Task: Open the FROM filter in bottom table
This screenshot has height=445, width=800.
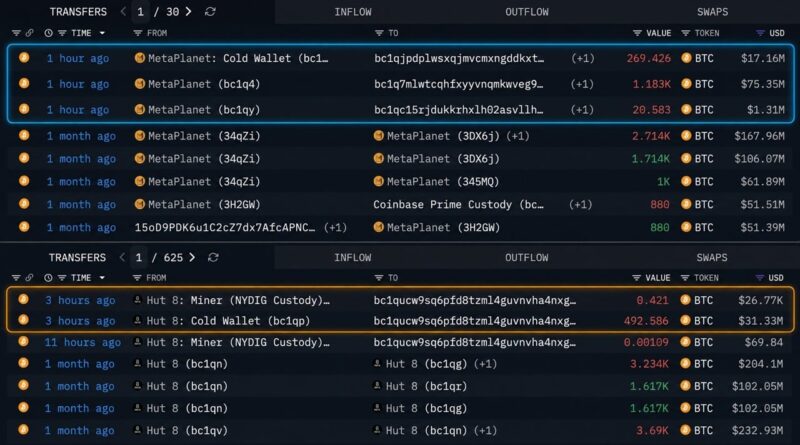Action: coord(137,278)
